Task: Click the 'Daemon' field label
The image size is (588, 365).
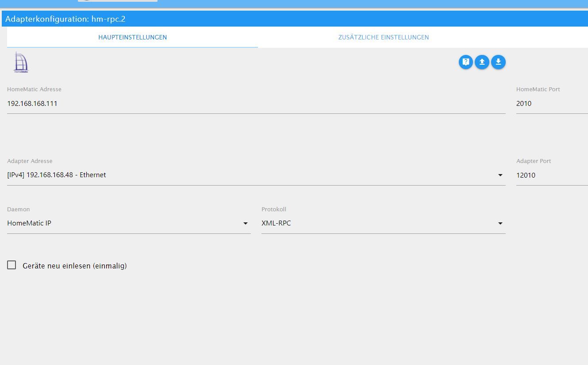Action: [19, 210]
